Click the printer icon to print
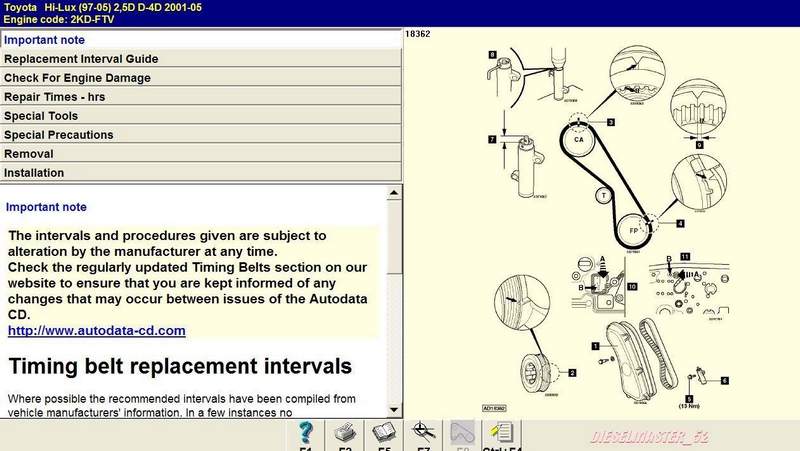 point(345,435)
